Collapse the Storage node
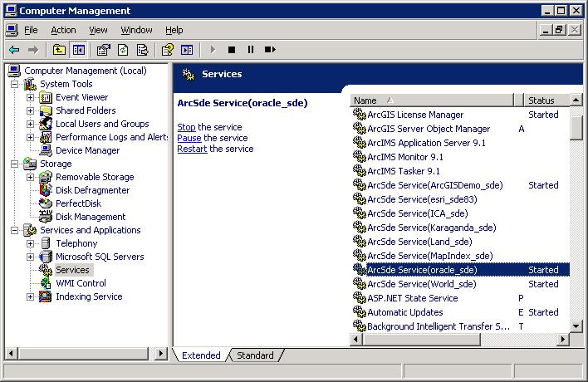 [14, 164]
